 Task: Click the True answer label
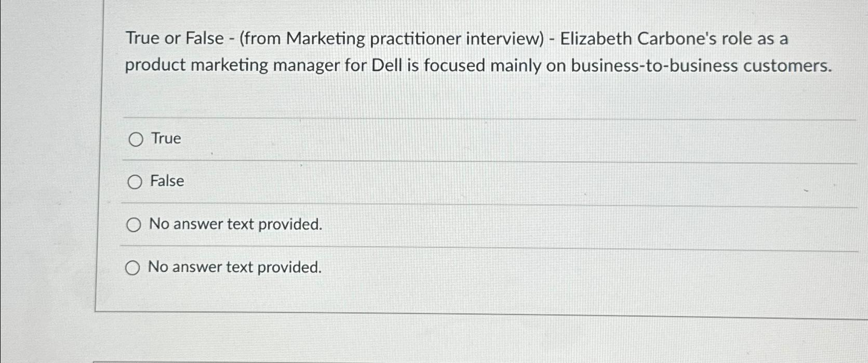pos(165,138)
